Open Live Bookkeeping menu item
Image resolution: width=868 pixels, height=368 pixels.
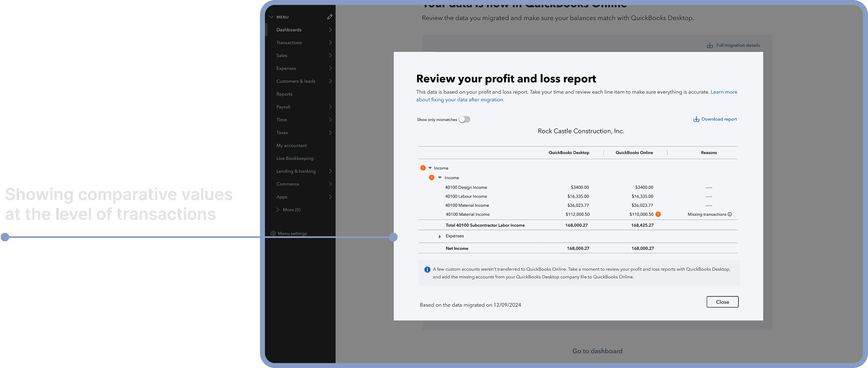[295, 158]
